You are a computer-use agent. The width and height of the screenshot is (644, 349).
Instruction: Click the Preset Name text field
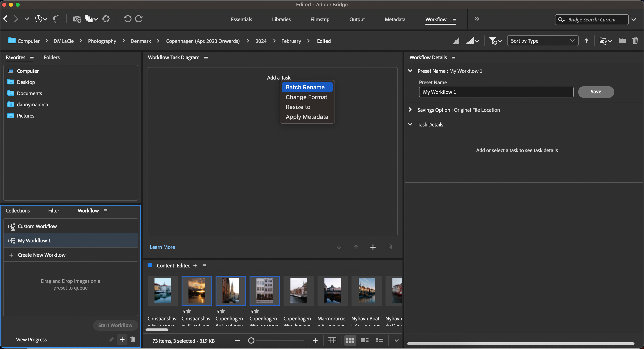(496, 92)
